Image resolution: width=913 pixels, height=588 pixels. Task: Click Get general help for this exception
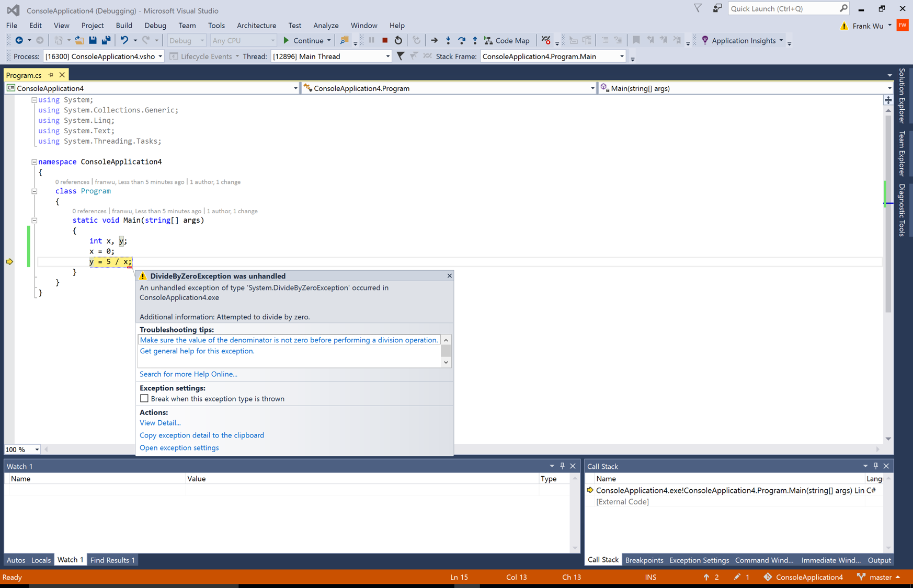click(x=197, y=351)
